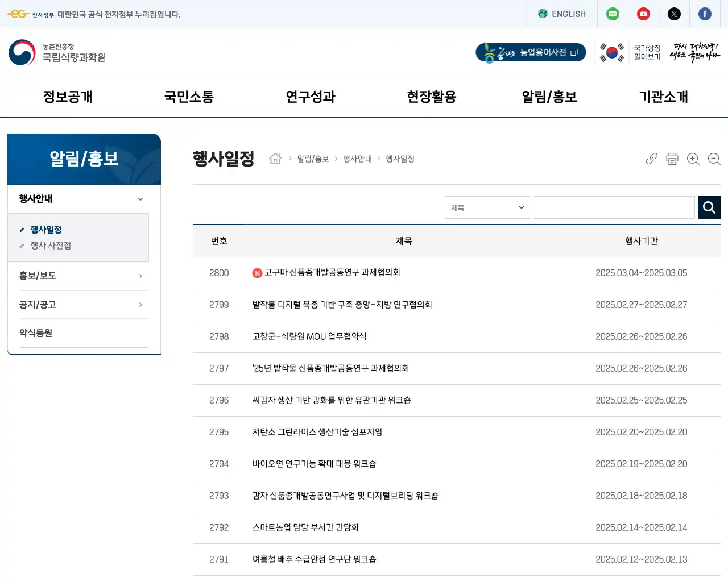The width and height of the screenshot is (728, 582).
Task: Zoom out with magnifier minus icon
Action: tap(714, 159)
